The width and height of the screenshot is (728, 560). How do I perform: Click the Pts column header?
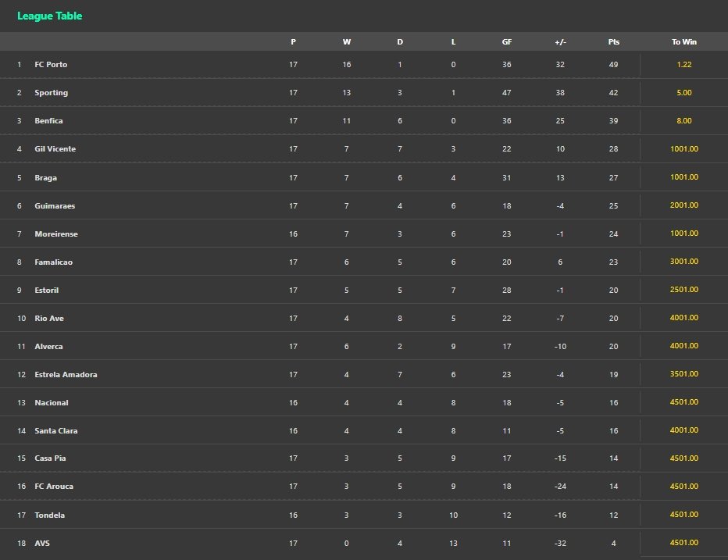tap(613, 42)
